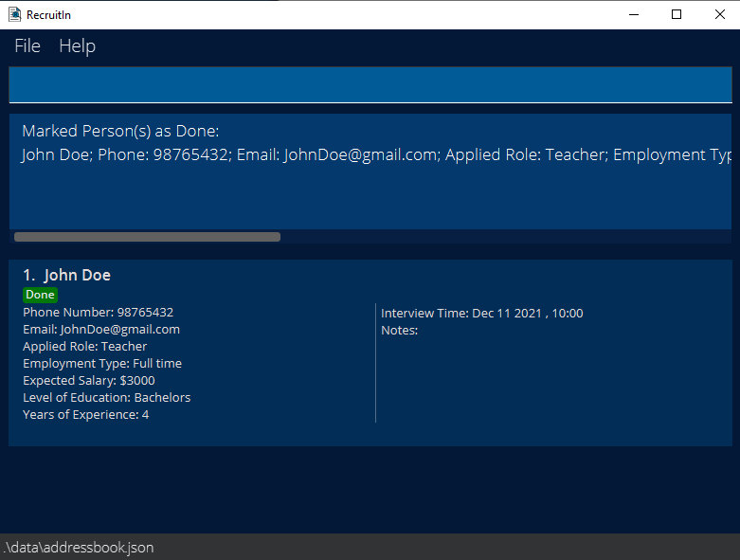The height and width of the screenshot is (560, 740).
Task: Click the Notes: field label
Action: 399,331
